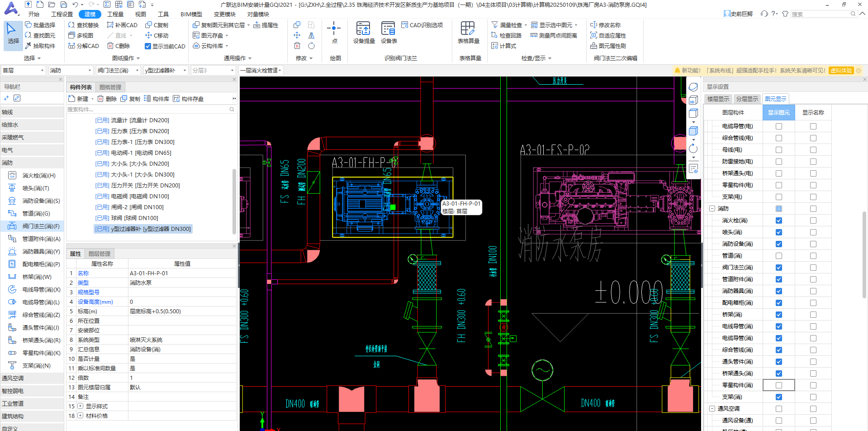Click 删除 in component list toolbar
Screen dimensions: 868x431
click(x=107, y=99)
